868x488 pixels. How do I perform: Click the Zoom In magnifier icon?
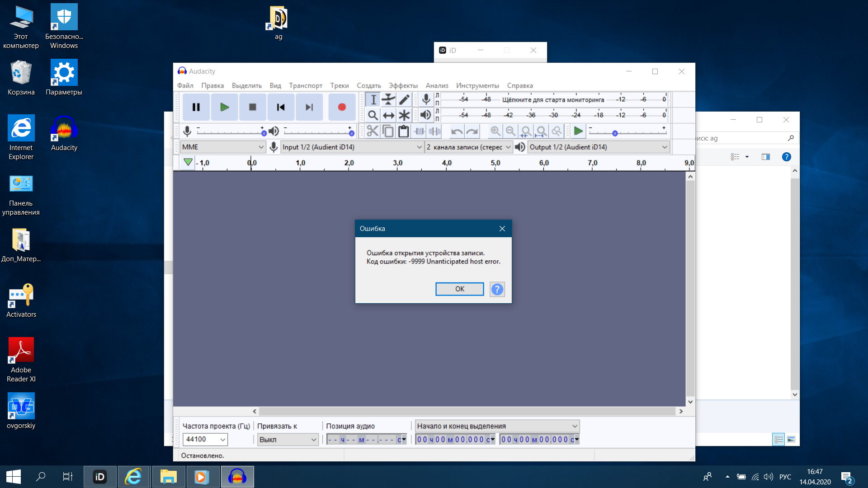point(495,131)
